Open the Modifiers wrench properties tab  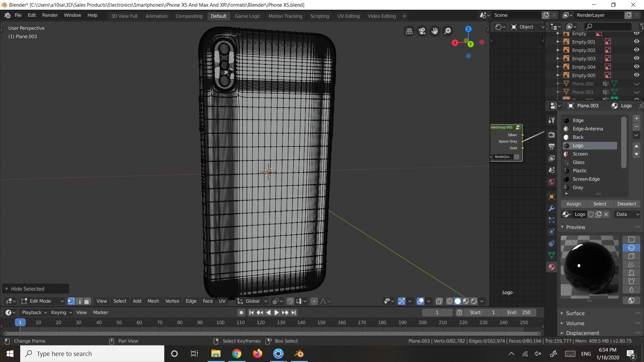pos(551,208)
